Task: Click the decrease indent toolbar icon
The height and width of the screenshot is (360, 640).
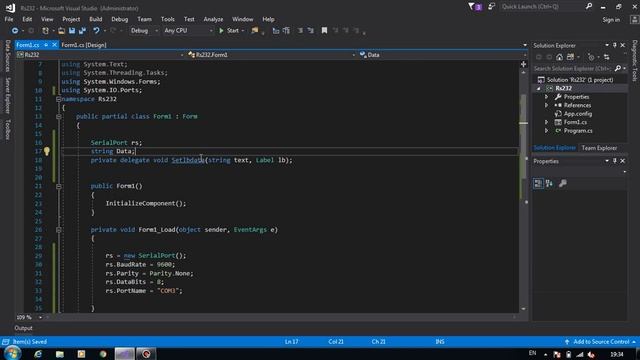Action: [x=276, y=31]
